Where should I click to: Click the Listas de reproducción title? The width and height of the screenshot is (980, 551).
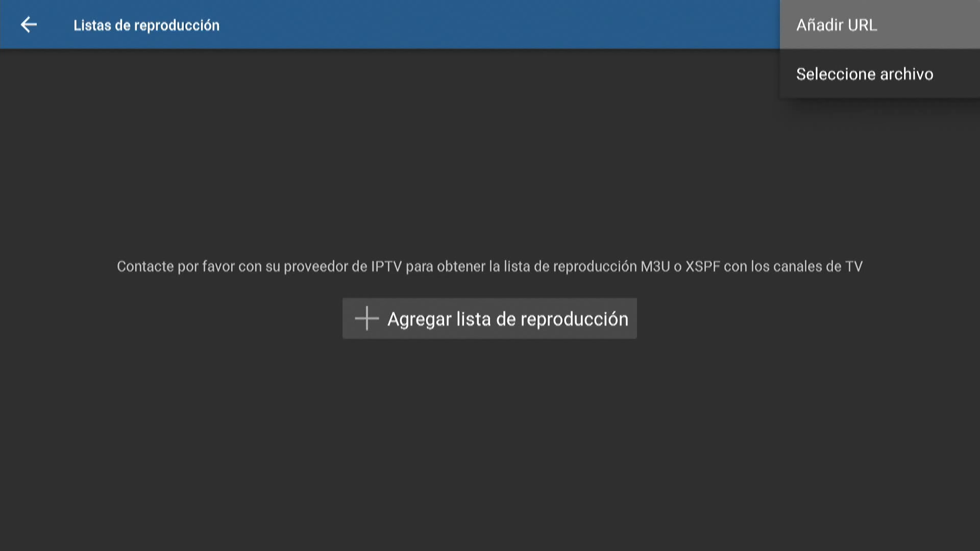146,25
